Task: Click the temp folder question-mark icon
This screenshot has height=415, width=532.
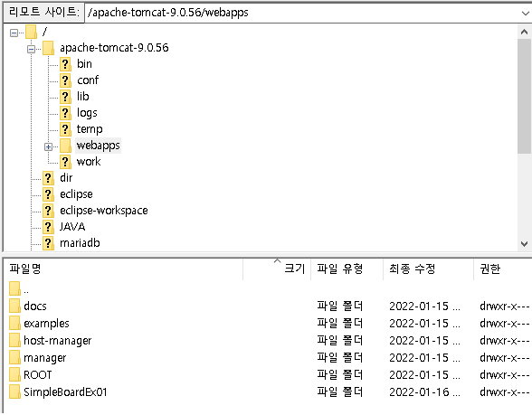Action: tap(65, 129)
